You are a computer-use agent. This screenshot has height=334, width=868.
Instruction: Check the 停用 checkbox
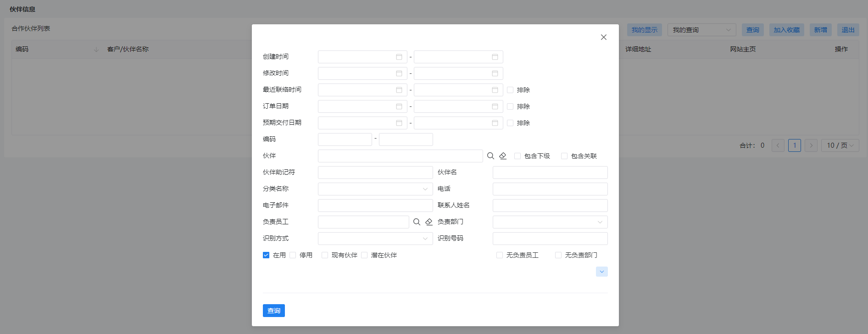(x=293, y=255)
